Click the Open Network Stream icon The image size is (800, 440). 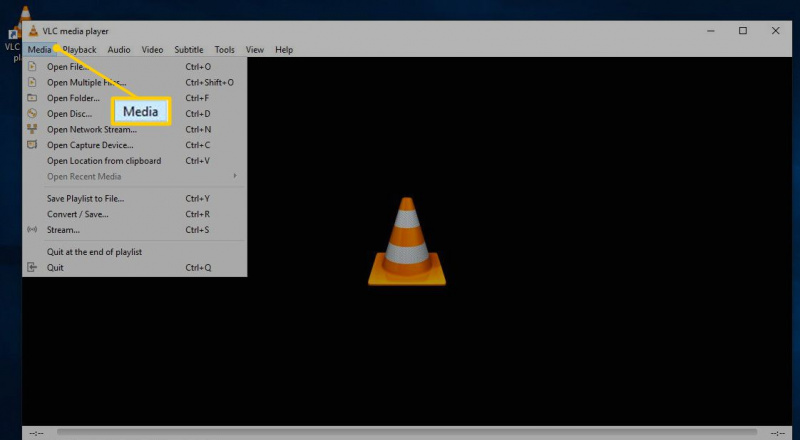pyautogui.click(x=32, y=129)
